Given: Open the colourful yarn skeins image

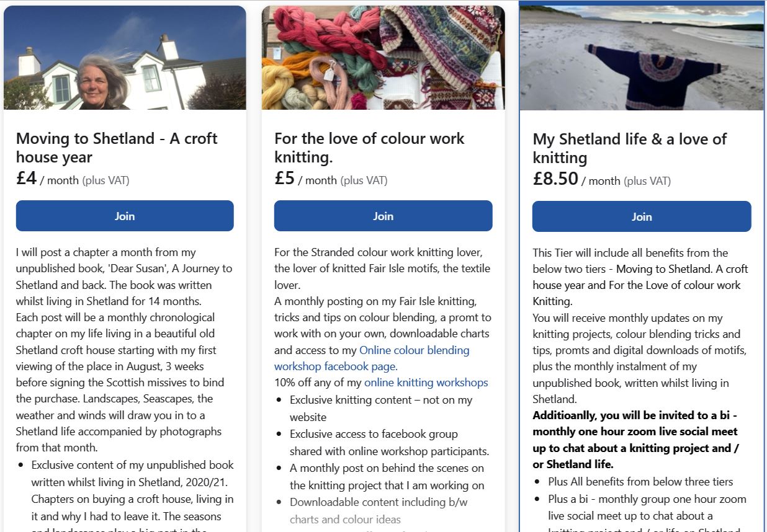Looking at the screenshot, I should click(x=383, y=58).
